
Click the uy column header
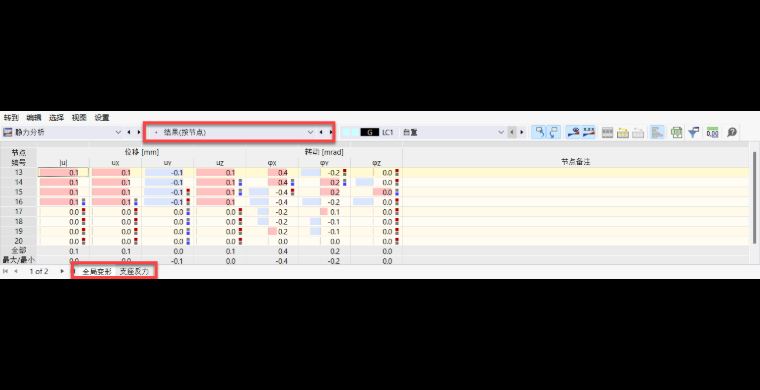point(168,163)
